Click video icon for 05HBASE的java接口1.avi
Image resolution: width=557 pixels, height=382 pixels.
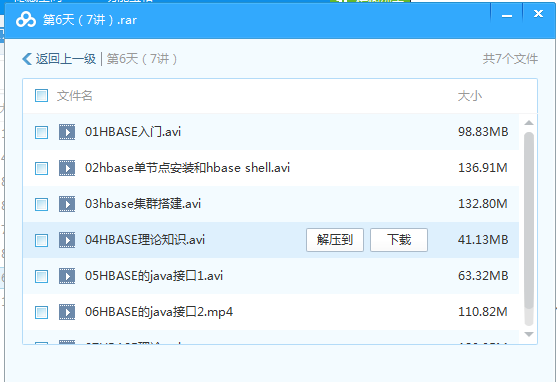point(67,276)
